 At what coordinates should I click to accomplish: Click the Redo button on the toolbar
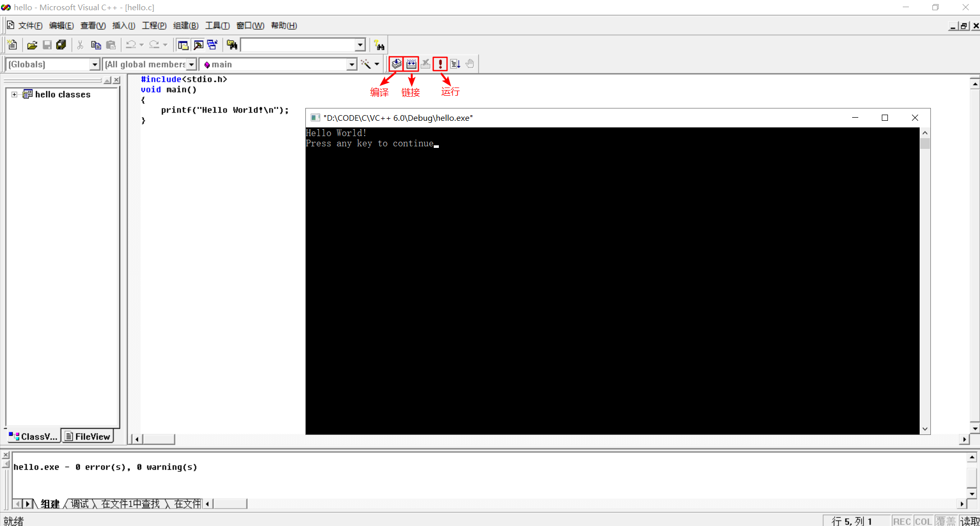(x=154, y=45)
